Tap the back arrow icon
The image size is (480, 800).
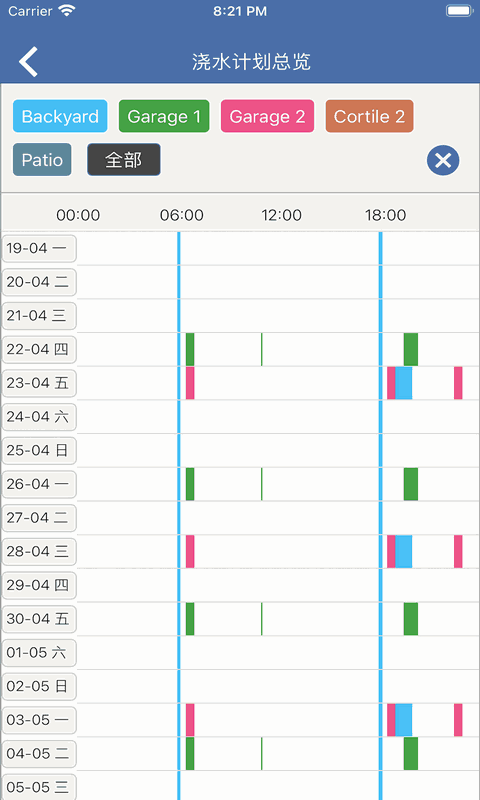click(x=29, y=62)
